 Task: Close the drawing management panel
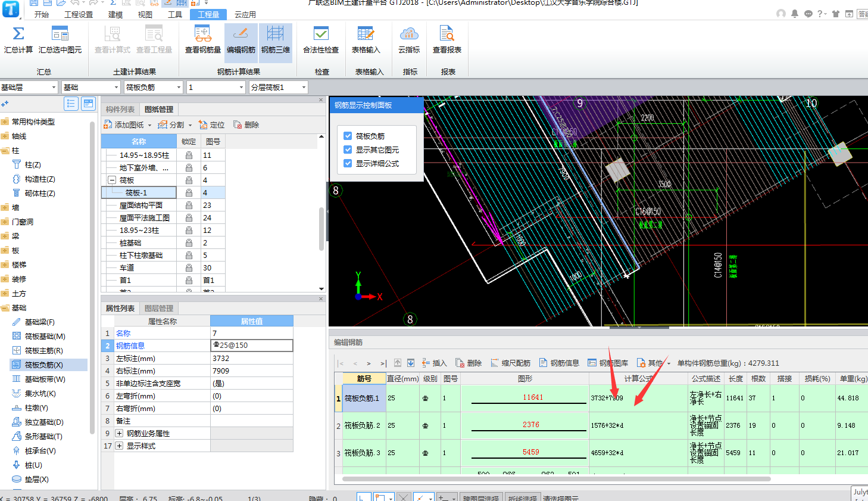pos(321,100)
